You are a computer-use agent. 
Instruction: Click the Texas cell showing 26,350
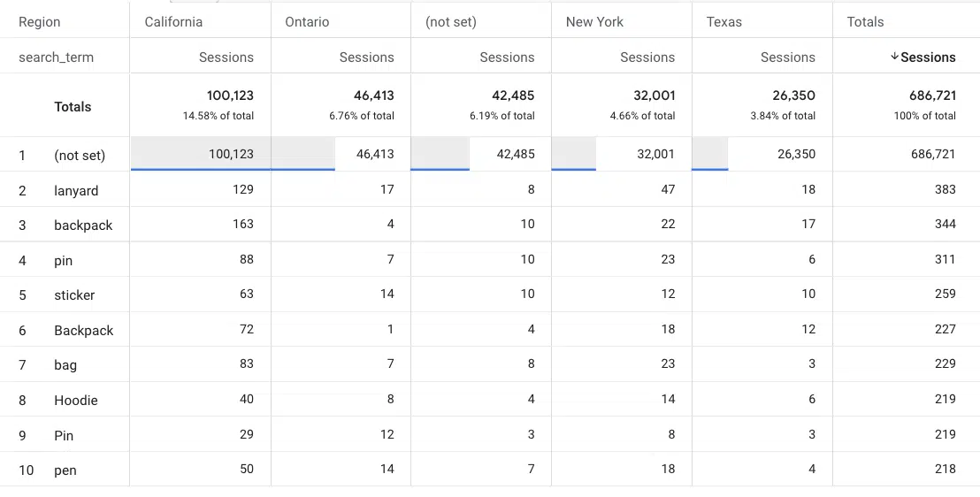pyautogui.click(x=762, y=154)
